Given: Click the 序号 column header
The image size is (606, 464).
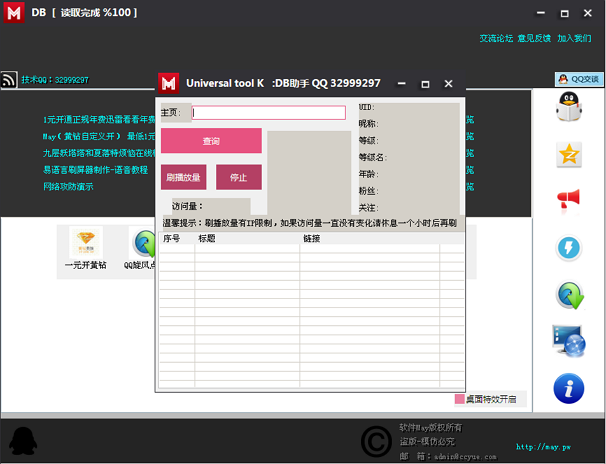Looking at the screenshot, I should [x=172, y=238].
